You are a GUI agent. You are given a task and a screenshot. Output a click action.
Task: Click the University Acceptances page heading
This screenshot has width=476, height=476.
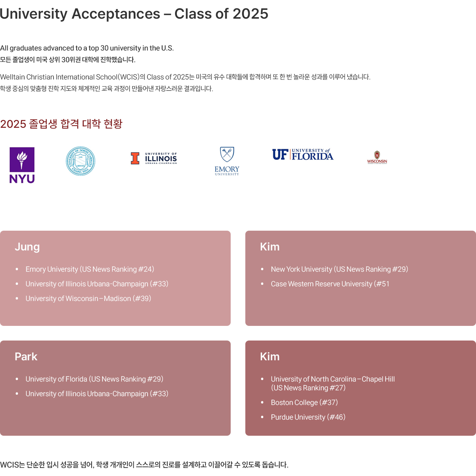[x=134, y=14]
